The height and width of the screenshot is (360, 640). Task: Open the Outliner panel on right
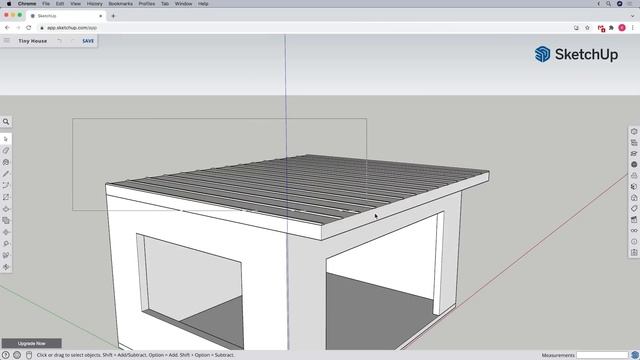(x=634, y=143)
